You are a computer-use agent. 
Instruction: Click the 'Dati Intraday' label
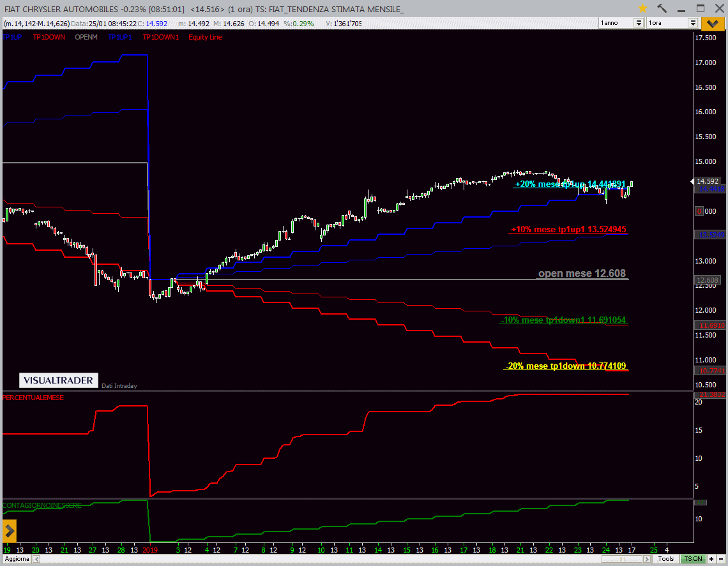(x=119, y=385)
